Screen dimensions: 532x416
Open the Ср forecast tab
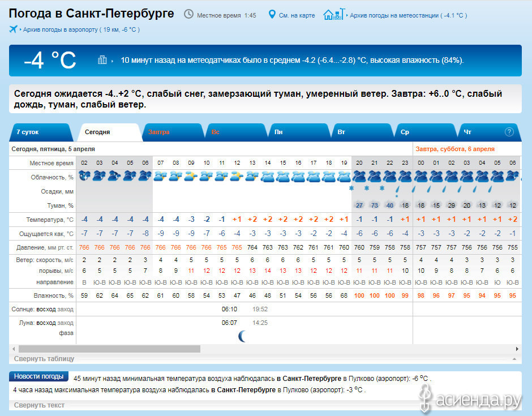pos(425,132)
